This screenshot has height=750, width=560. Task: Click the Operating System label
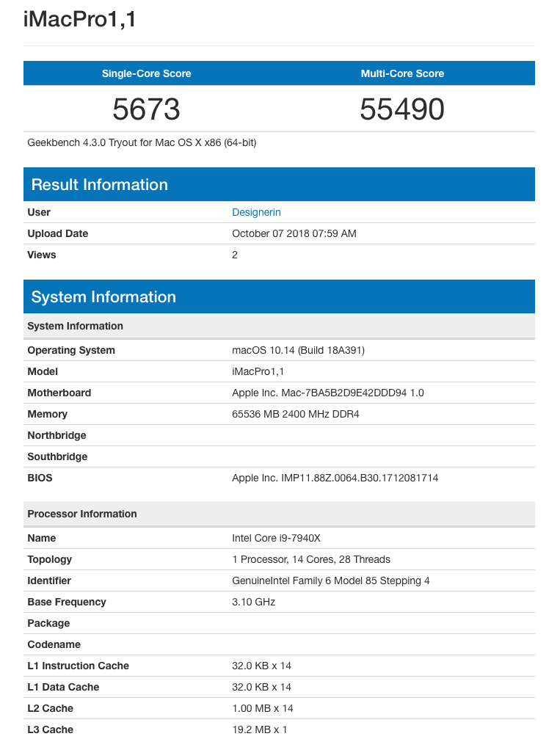coord(71,351)
